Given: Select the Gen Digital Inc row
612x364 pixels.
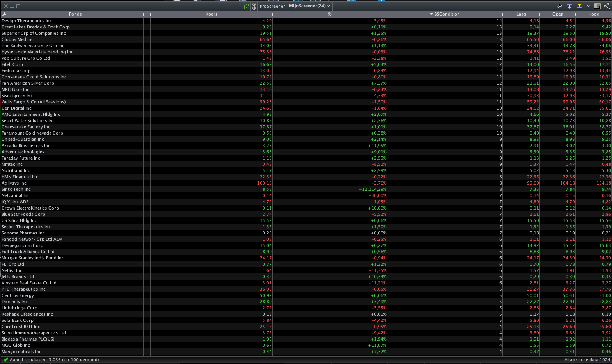Looking at the screenshot, I should [306, 108].
